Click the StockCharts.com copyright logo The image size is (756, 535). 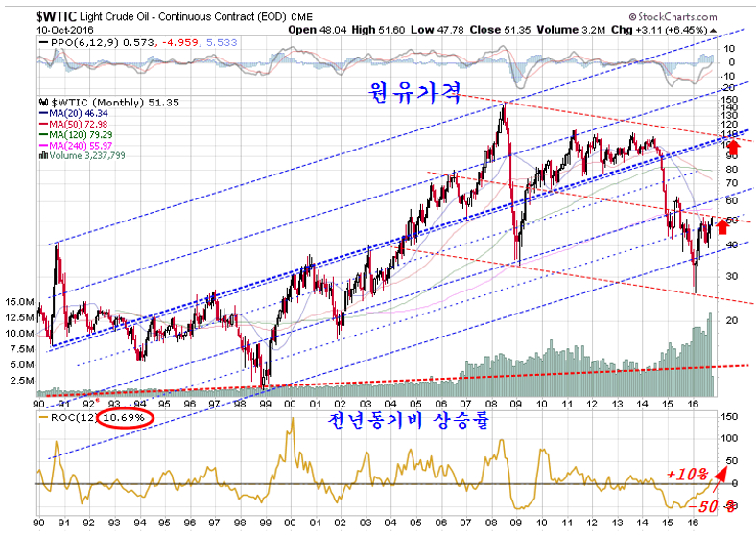pos(676,16)
